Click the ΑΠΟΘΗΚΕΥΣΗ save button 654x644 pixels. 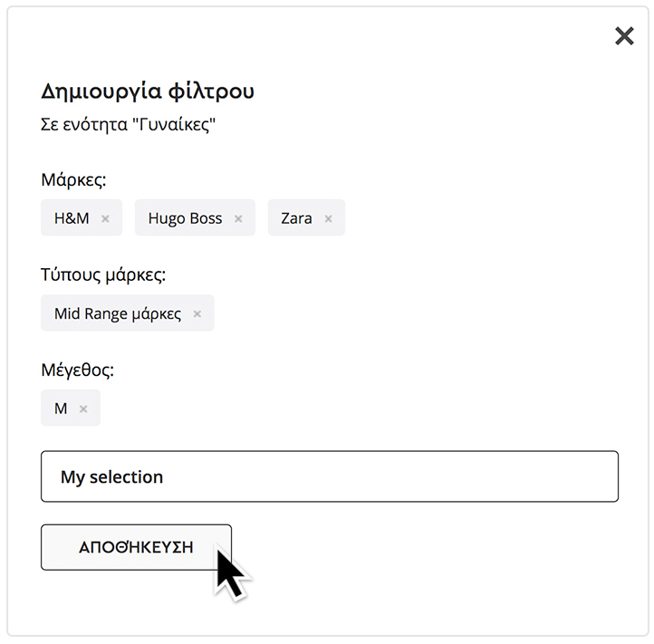136,547
